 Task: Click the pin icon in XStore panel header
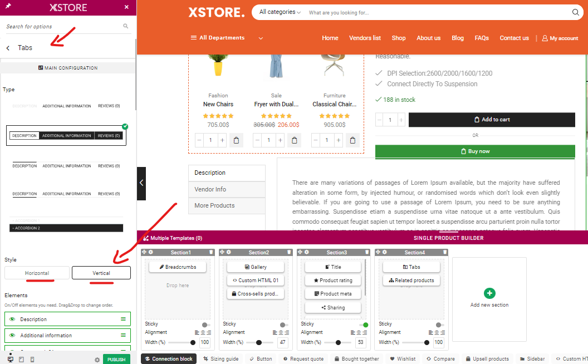click(8, 6)
